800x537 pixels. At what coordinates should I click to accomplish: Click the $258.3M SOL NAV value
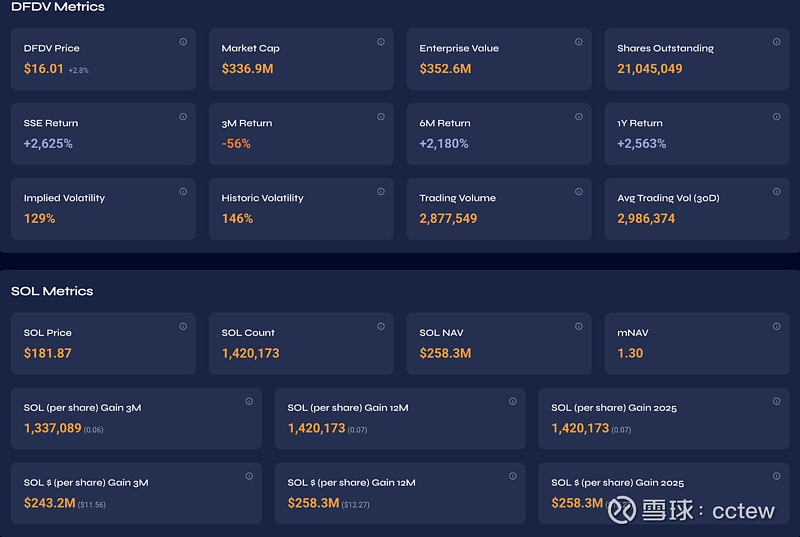pyautogui.click(x=445, y=353)
